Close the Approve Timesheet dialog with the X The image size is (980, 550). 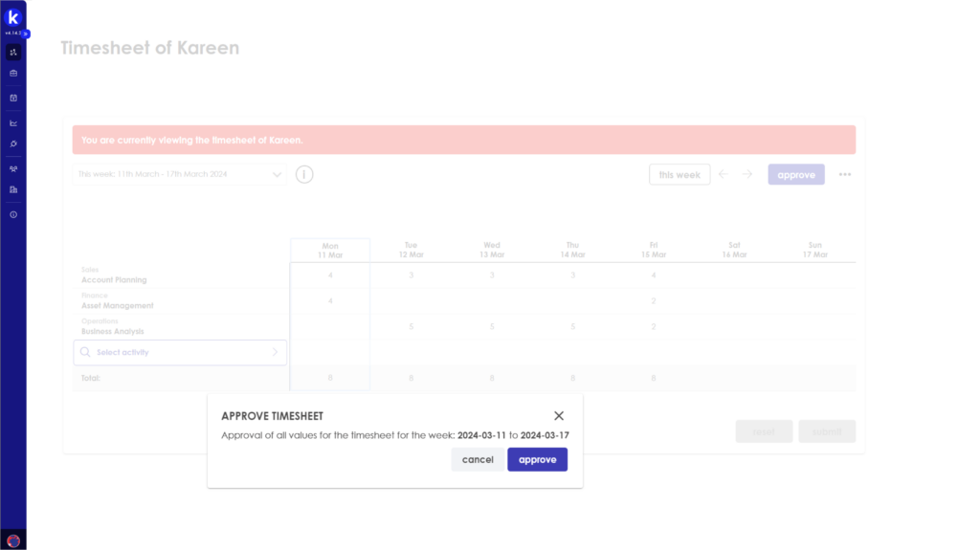(x=559, y=416)
